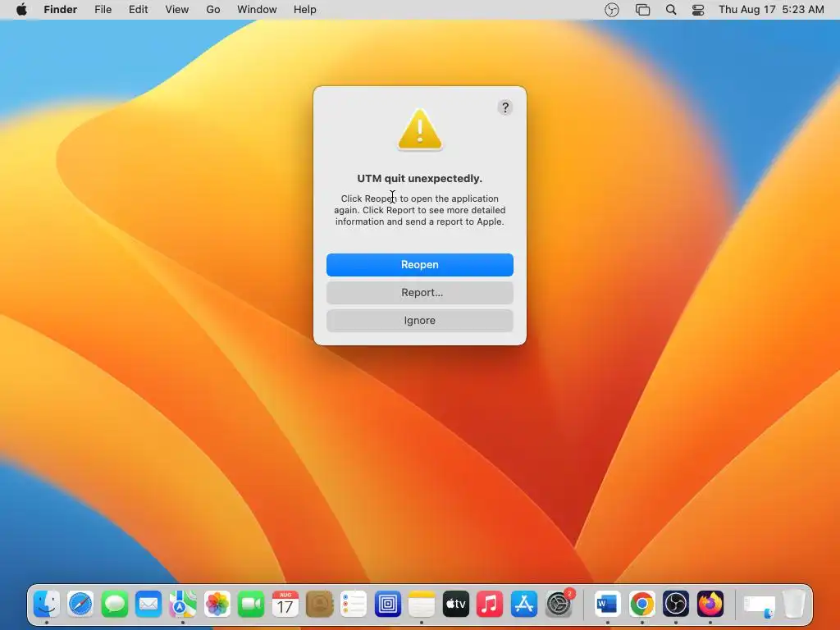The width and height of the screenshot is (840, 630).
Task: Open Music from the Dock
Action: click(490, 605)
